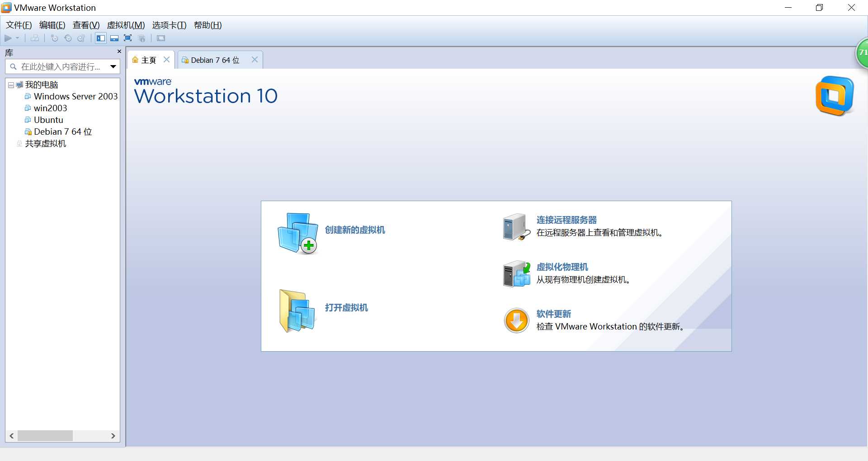Image resolution: width=868 pixels, height=461 pixels.
Task: Open the 帮助(H) menu
Action: pyautogui.click(x=208, y=25)
